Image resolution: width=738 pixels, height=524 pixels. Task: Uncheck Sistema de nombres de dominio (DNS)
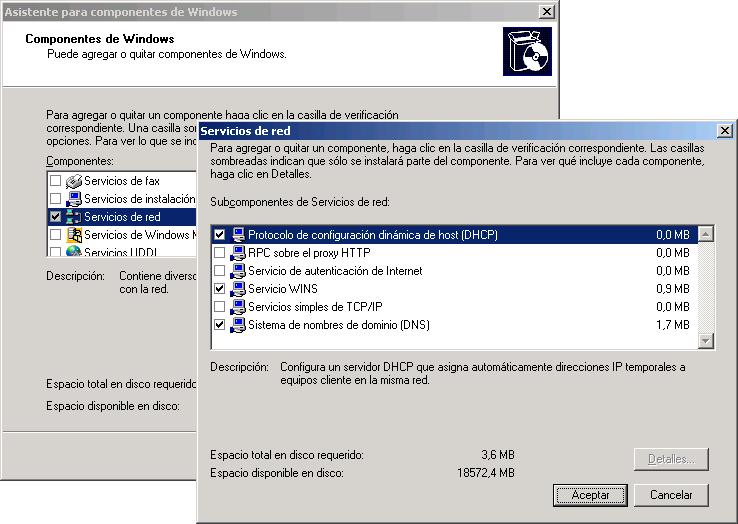219,324
